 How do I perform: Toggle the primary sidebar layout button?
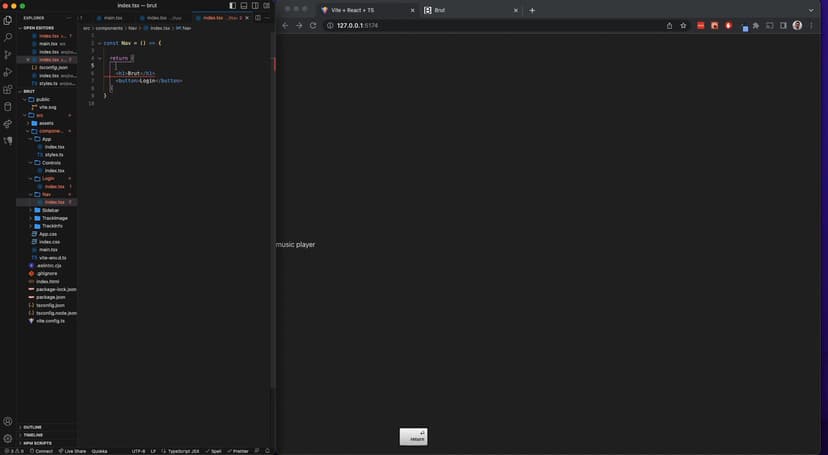(x=233, y=6)
